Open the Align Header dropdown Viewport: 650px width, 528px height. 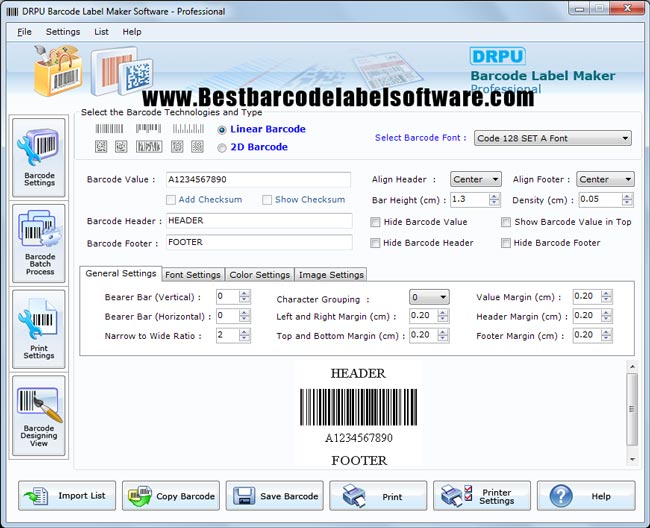coord(475,179)
